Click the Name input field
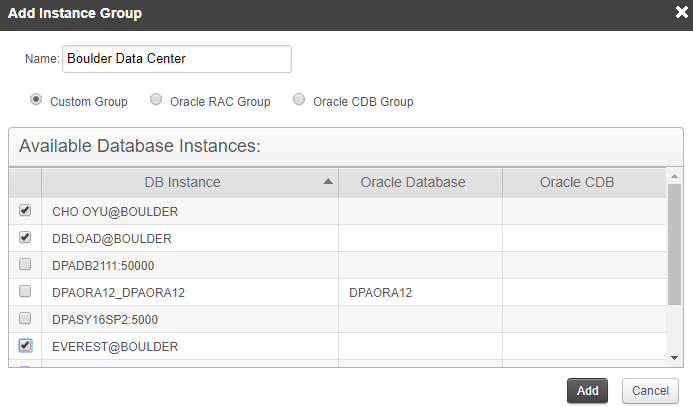The image size is (693, 407). (x=176, y=59)
